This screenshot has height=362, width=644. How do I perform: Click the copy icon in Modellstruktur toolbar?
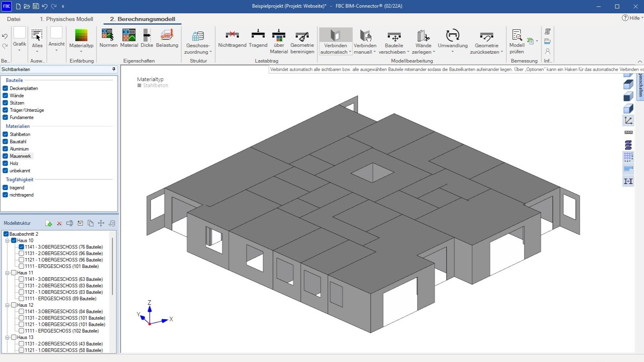90,223
